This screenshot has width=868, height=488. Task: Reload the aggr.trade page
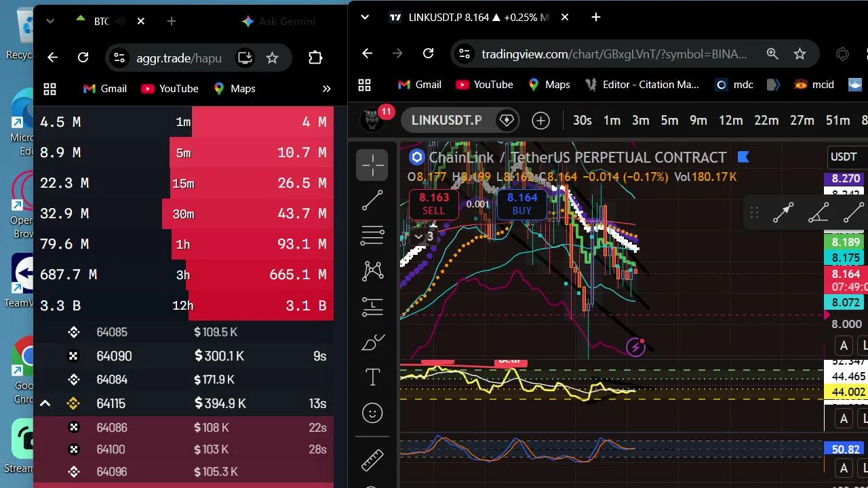pyautogui.click(x=83, y=58)
